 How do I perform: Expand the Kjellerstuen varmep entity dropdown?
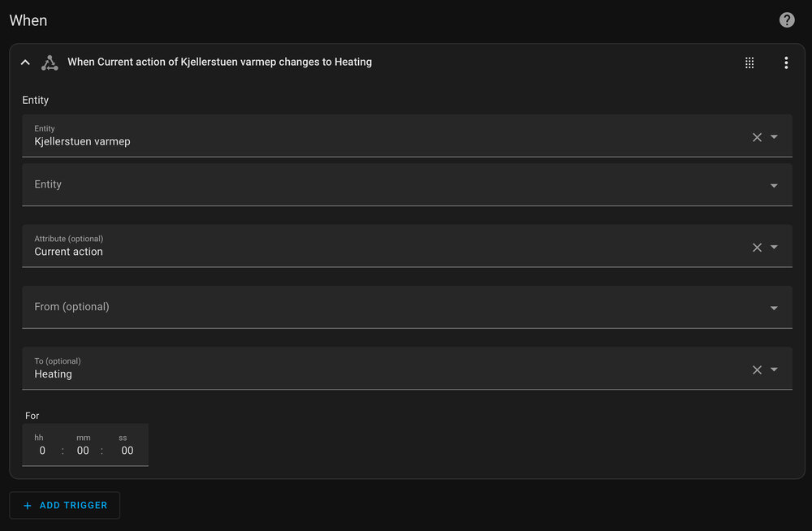(775, 137)
